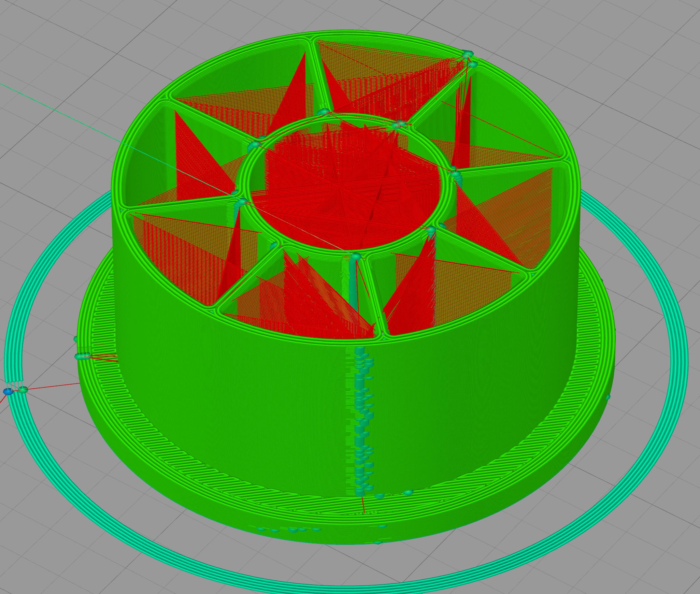Click the teal retraction marker on the left flange
This screenshot has width=700, height=594.
point(82,357)
